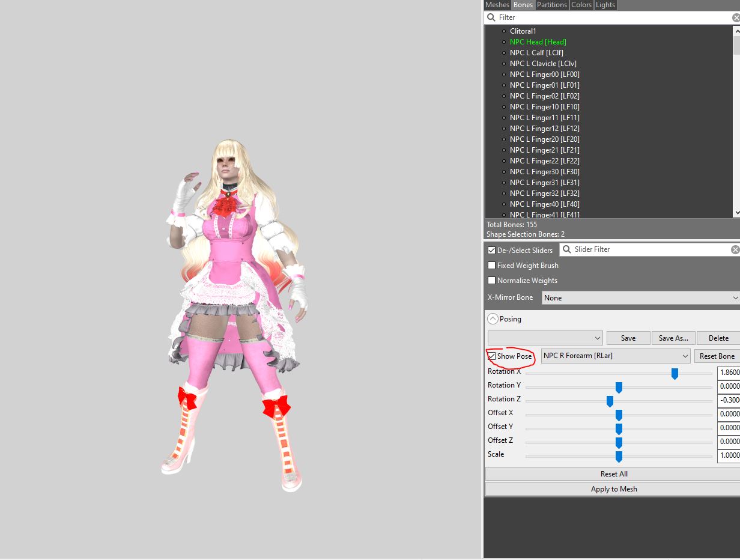Open the NPC R Forearm bone dropdown
Screen dimensions: 740x560
616,356
